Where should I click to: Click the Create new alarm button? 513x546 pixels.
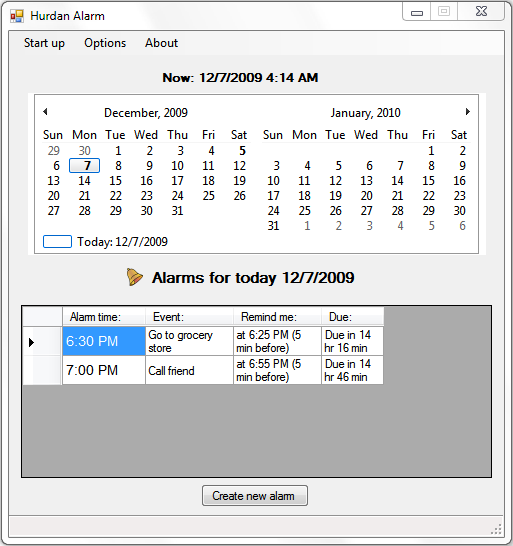click(x=255, y=496)
